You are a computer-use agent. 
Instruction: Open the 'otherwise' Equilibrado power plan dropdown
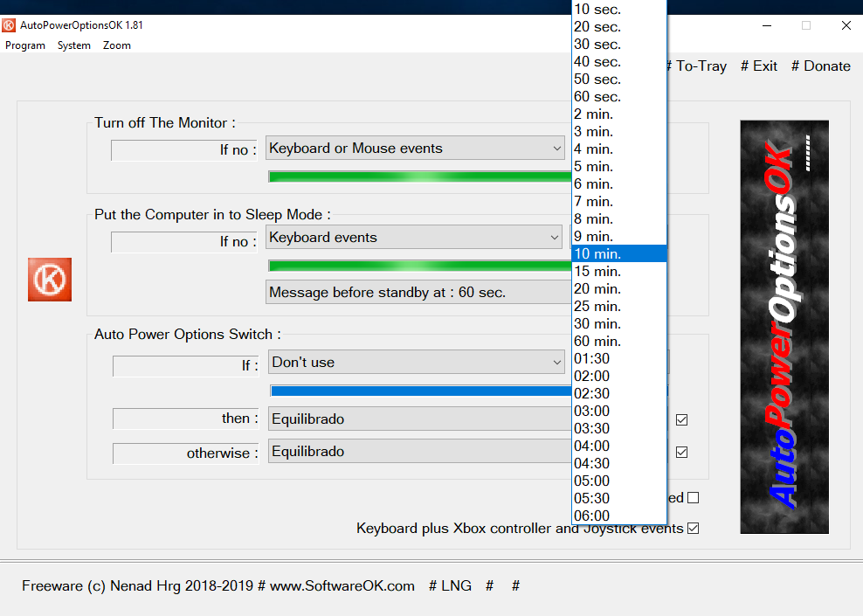420,452
